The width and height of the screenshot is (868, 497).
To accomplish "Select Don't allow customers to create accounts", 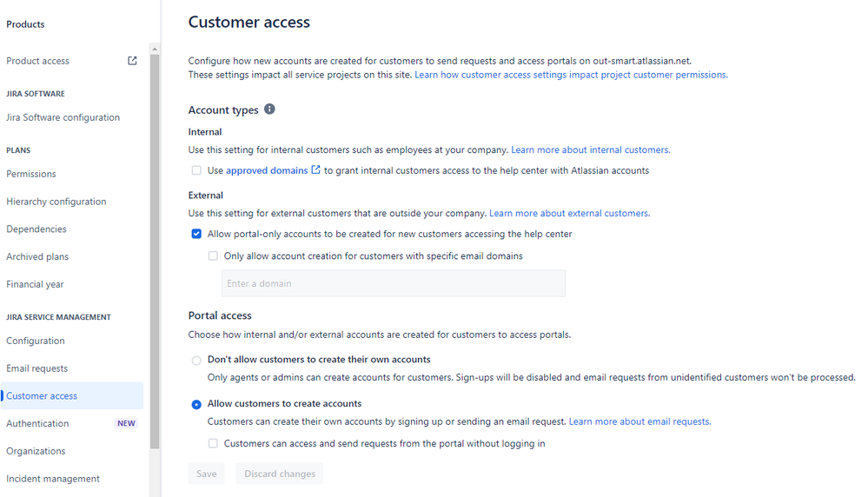I will [196, 361].
